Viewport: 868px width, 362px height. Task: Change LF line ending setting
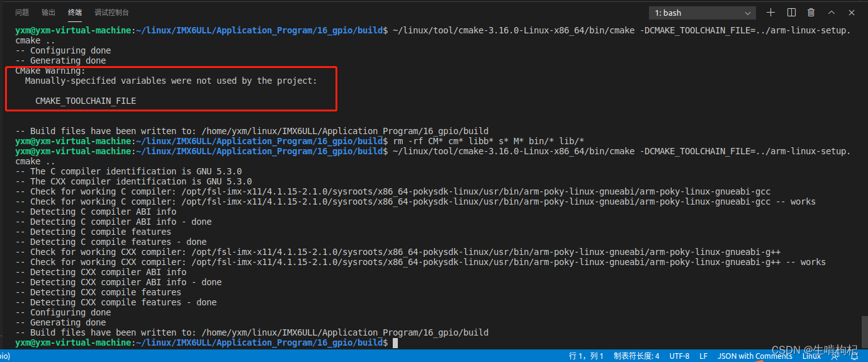coord(704,356)
